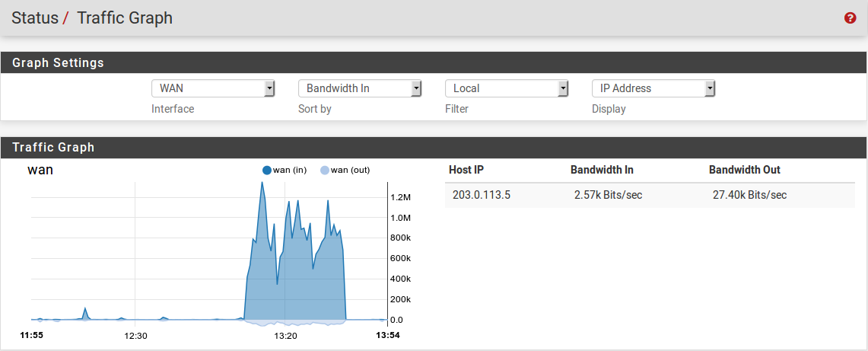The width and height of the screenshot is (868, 351).
Task: Click the 13:20 time label on the axis
Action: point(285,335)
